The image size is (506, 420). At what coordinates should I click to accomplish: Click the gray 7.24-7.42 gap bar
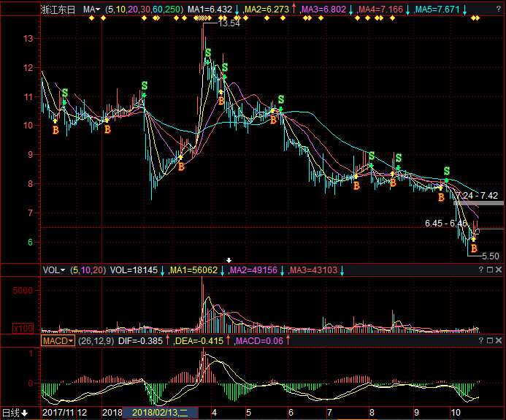pos(478,203)
